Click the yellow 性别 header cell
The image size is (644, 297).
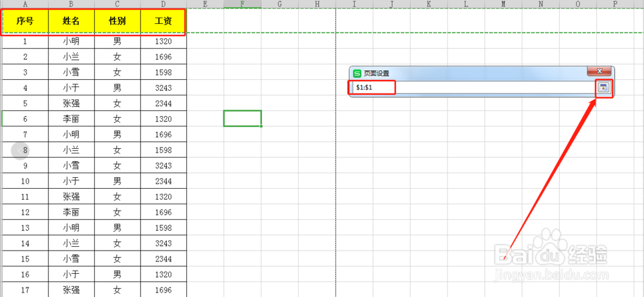pos(117,21)
